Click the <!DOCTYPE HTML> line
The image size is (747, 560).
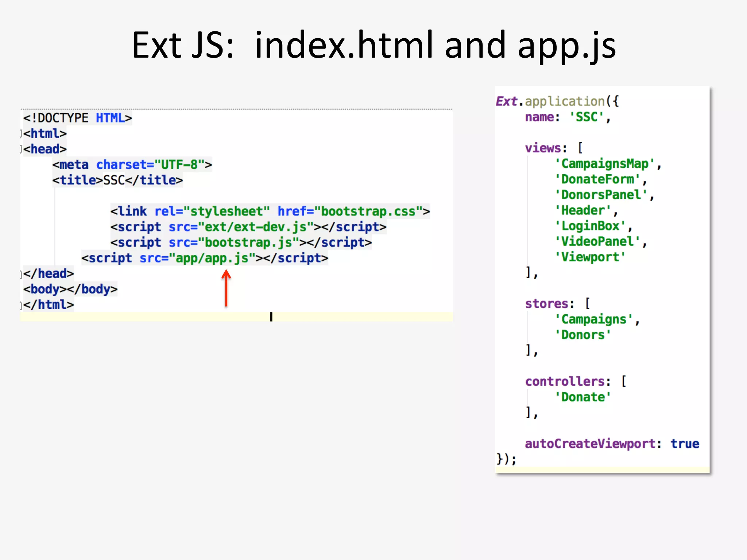pos(77,118)
